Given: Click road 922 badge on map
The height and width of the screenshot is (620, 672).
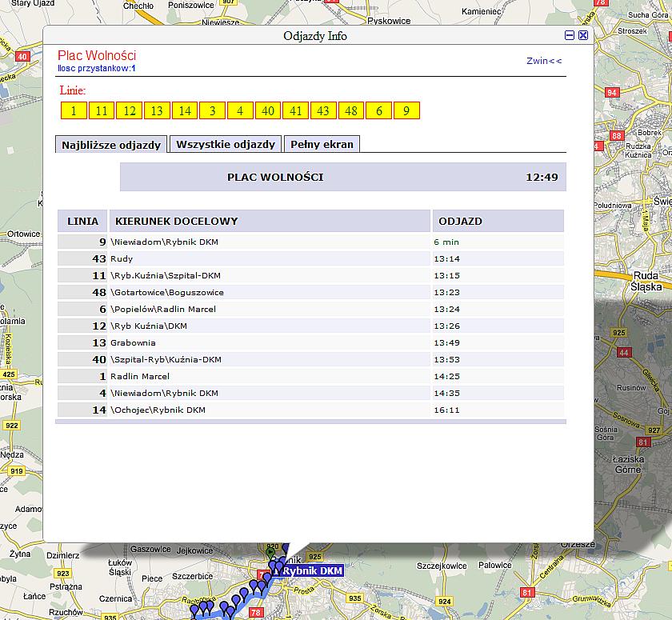Looking at the screenshot, I should click(x=11, y=426).
